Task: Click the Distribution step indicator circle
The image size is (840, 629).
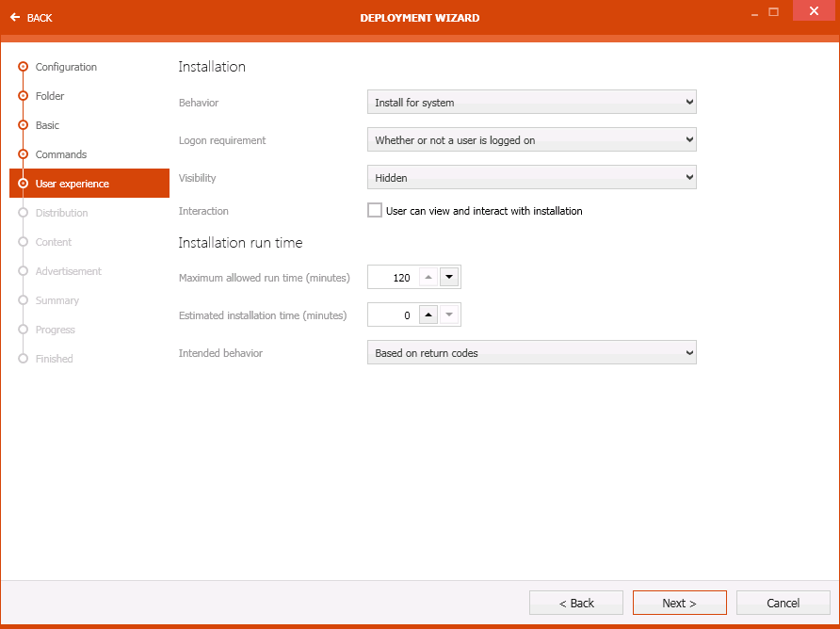Action: (23, 213)
